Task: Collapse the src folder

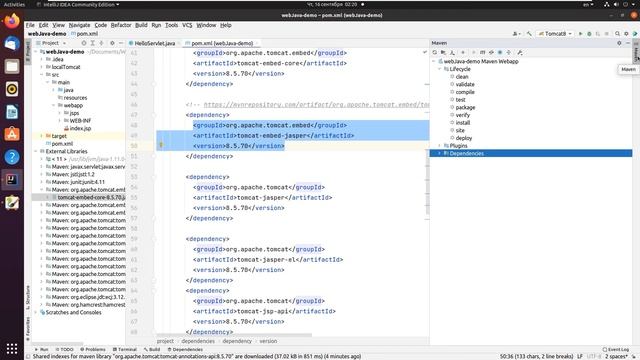Action: point(41,75)
